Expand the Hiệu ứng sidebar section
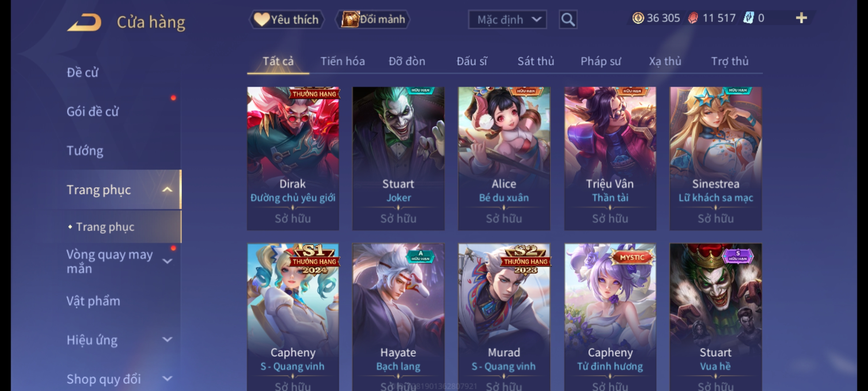The height and width of the screenshot is (391, 868). click(x=167, y=340)
